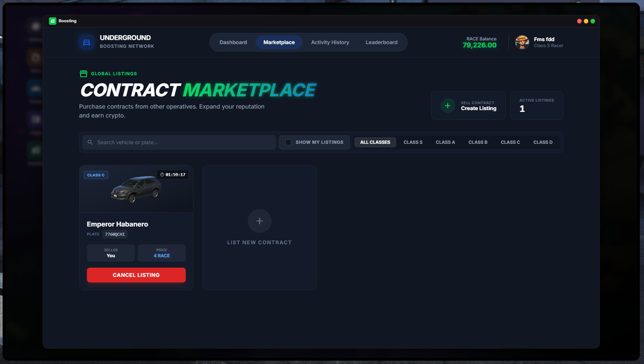644x364 pixels.
Task: Filter listings by Class C
Action: pyautogui.click(x=510, y=142)
